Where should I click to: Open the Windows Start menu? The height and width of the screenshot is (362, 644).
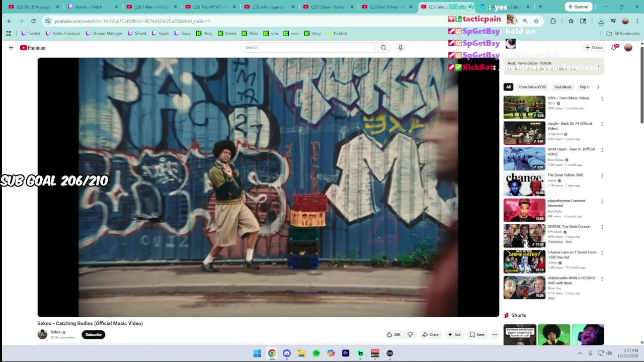(257, 353)
